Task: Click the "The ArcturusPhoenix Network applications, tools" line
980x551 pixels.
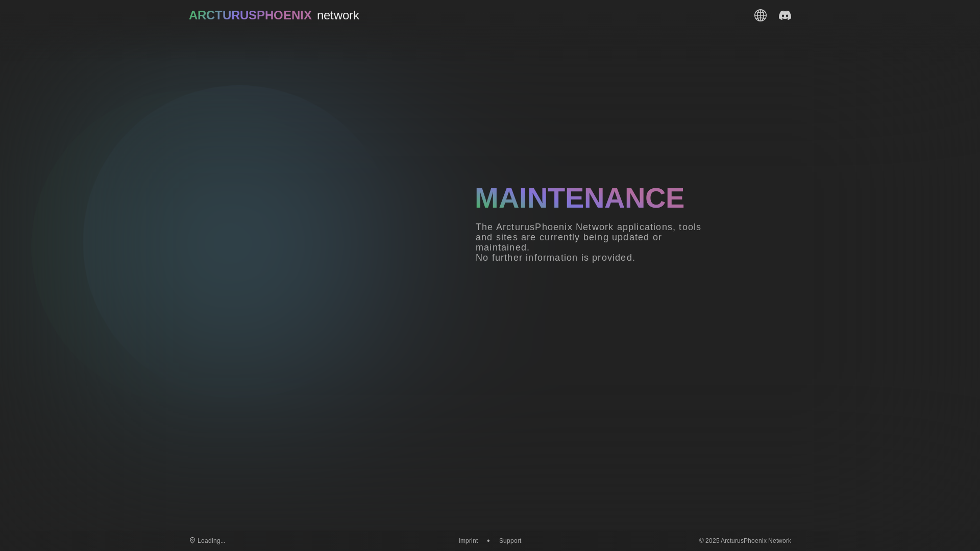Action: [589, 227]
